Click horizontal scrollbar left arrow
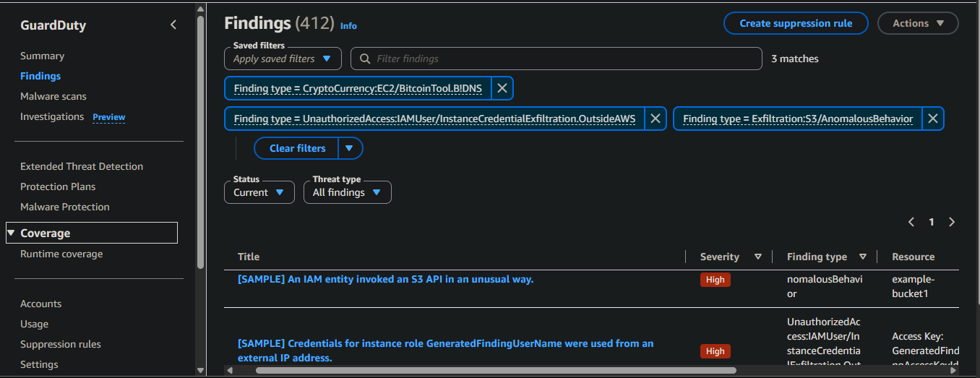The width and height of the screenshot is (980, 378). [x=230, y=371]
